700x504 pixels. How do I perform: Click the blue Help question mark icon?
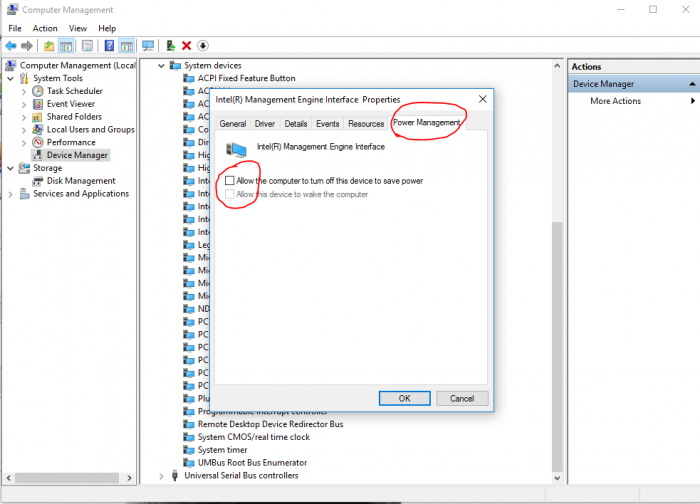pyautogui.click(x=109, y=46)
